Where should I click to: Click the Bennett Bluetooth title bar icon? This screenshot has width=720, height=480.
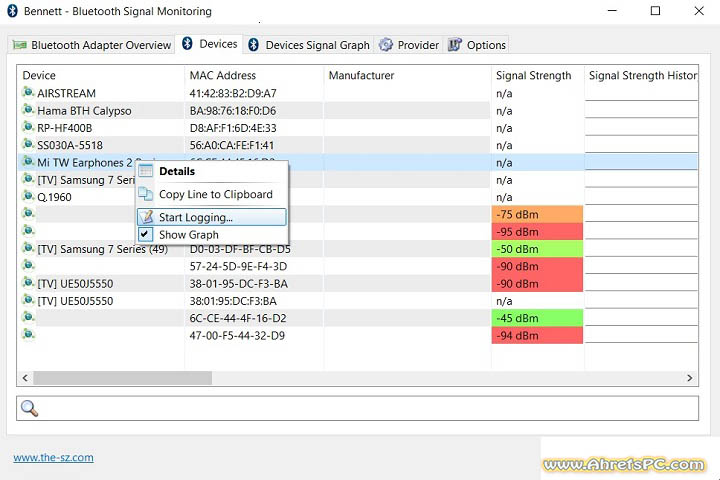point(12,11)
